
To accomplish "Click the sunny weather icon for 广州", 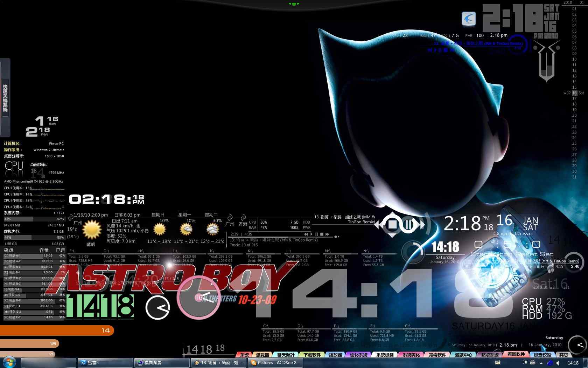I will pyautogui.click(x=92, y=230).
